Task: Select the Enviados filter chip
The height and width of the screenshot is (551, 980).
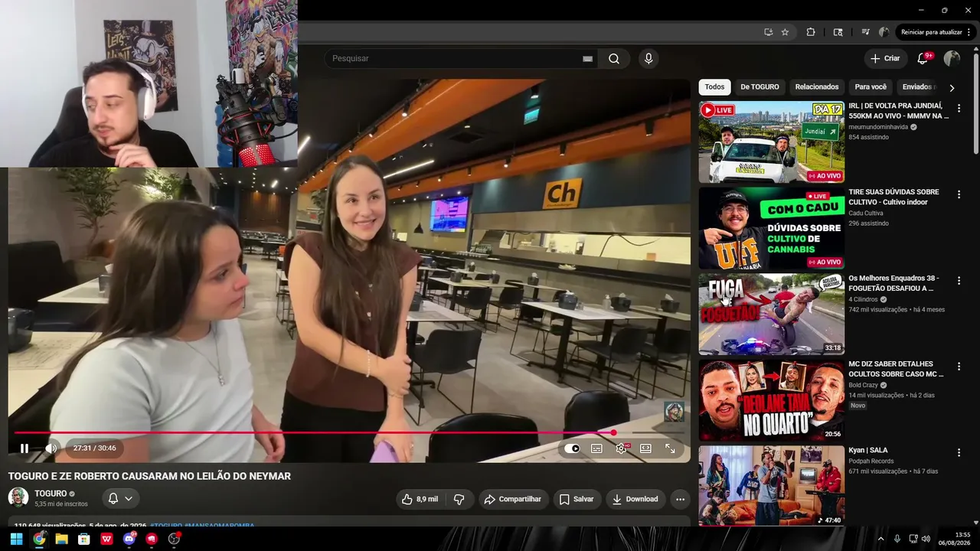Action: click(916, 87)
